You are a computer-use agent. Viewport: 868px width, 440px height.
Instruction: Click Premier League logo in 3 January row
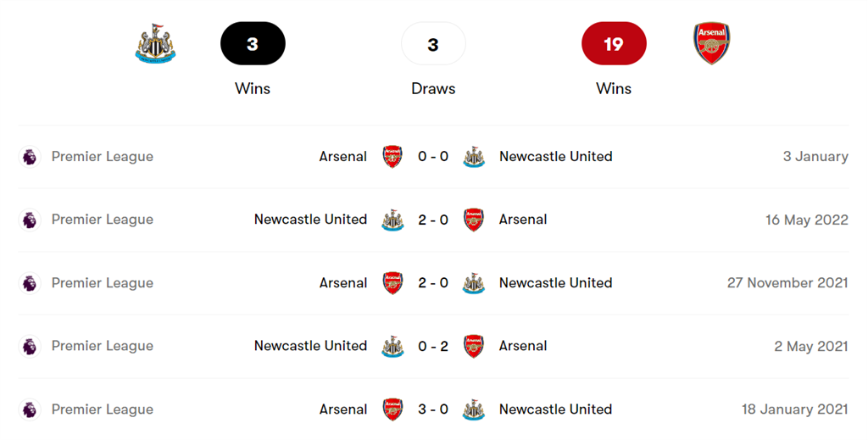pos(30,157)
